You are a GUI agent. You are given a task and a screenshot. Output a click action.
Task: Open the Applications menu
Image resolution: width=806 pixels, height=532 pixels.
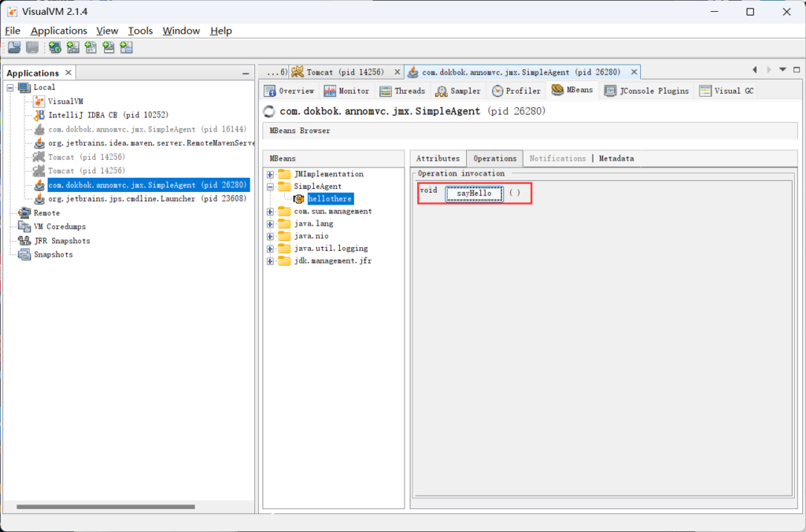pos(58,31)
